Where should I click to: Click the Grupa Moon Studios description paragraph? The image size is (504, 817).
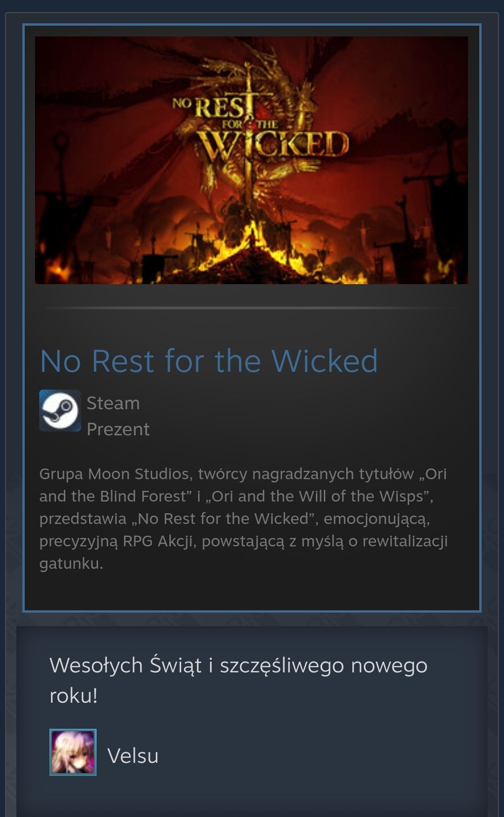point(243,518)
